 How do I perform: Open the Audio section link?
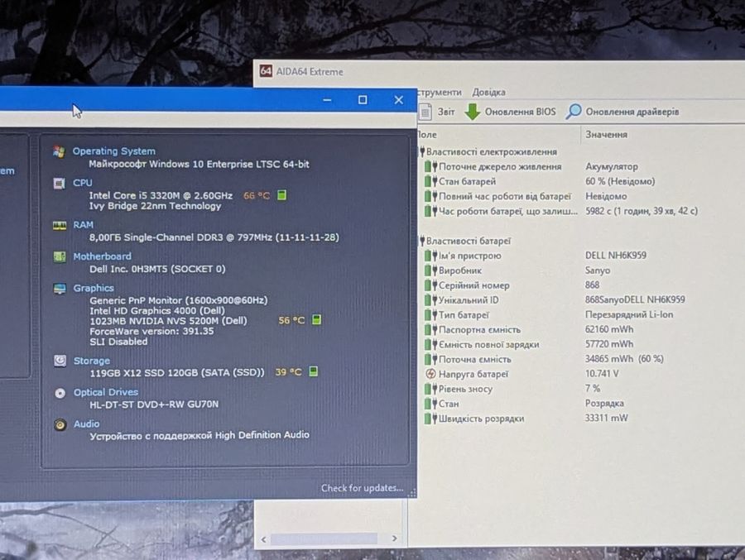pos(86,424)
